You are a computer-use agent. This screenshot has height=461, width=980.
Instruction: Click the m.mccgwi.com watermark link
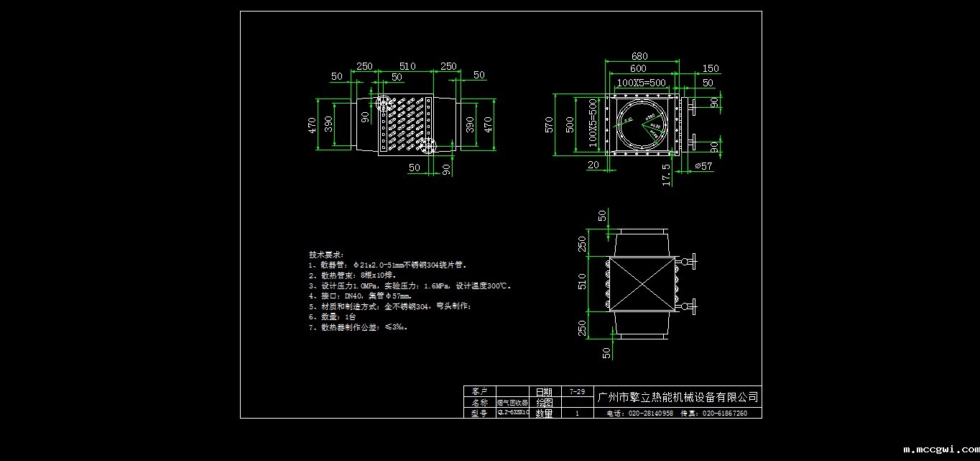(938, 449)
